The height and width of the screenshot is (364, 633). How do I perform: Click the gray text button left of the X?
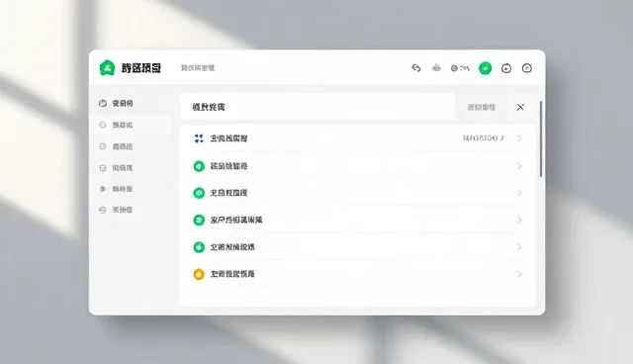point(482,107)
